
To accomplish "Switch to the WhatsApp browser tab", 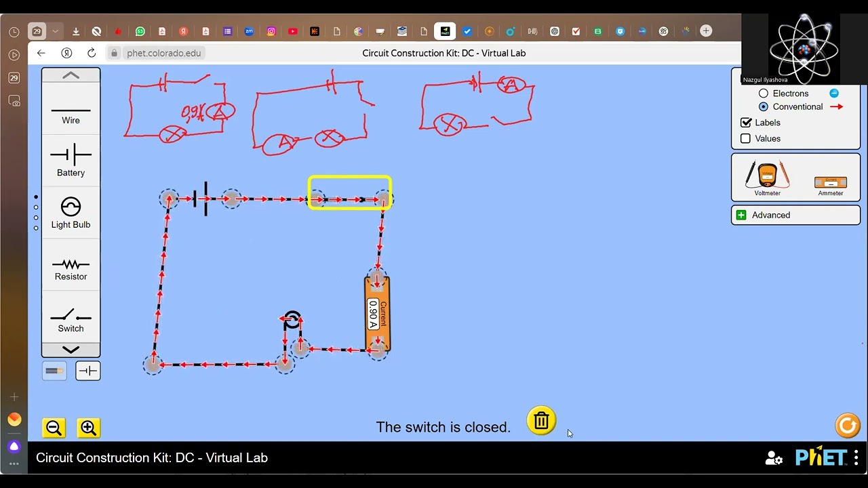I will pos(140,31).
